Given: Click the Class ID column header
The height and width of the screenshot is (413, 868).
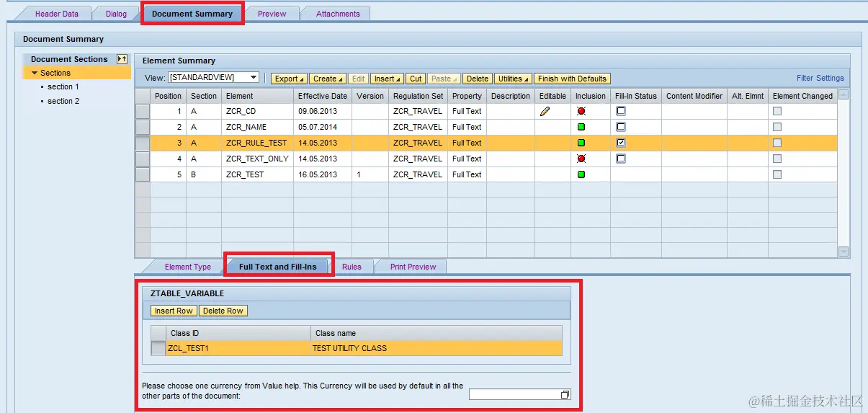Looking at the screenshot, I should 238,333.
